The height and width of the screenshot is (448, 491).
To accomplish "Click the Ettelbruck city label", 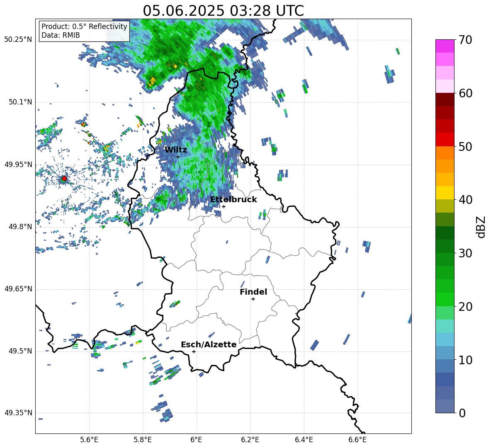I will tap(233, 200).
